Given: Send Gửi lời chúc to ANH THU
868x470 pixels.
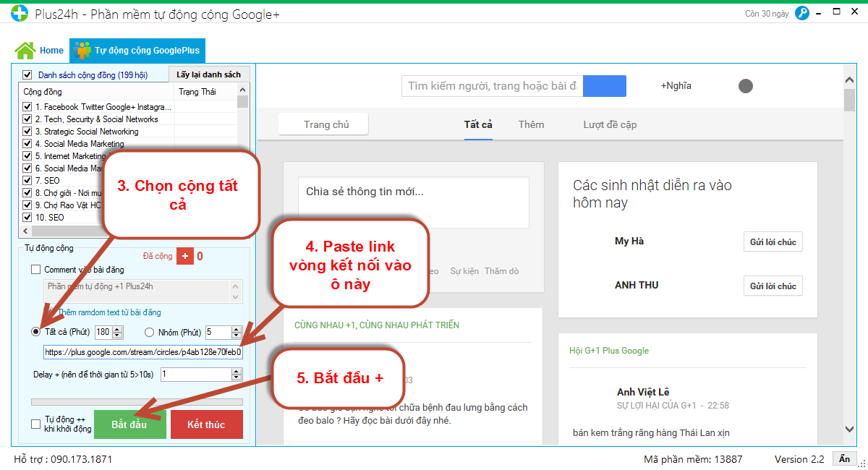Looking at the screenshot, I should point(773,286).
